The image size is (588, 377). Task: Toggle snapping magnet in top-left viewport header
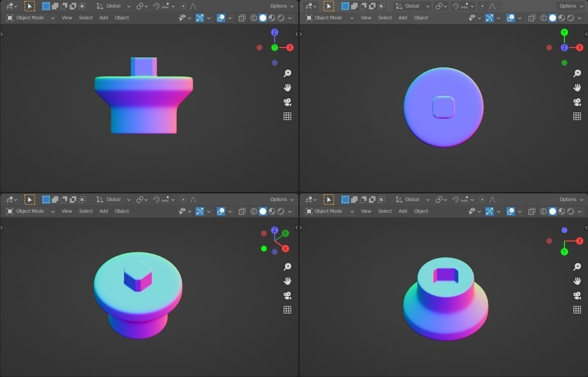pyautogui.click(x=156, y=6)
